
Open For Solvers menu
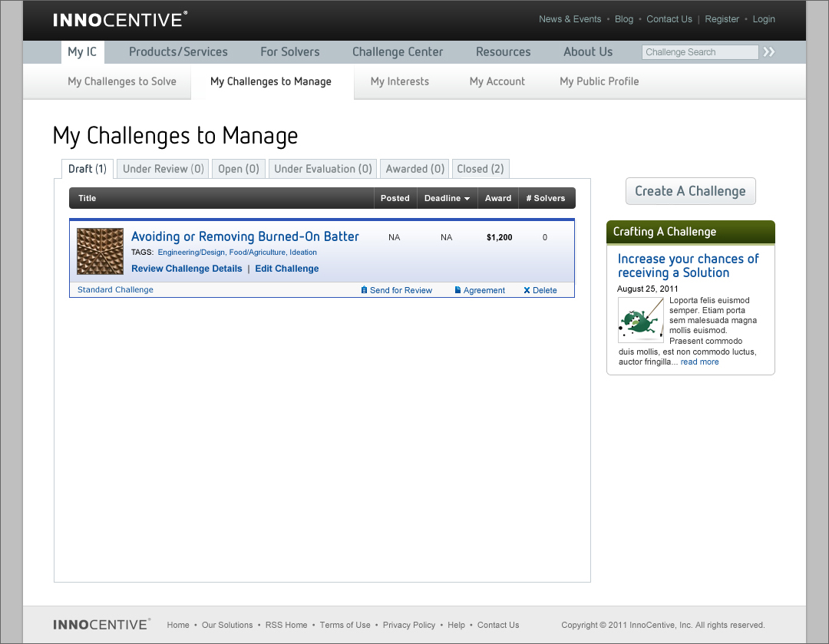(x=289, y=52)
